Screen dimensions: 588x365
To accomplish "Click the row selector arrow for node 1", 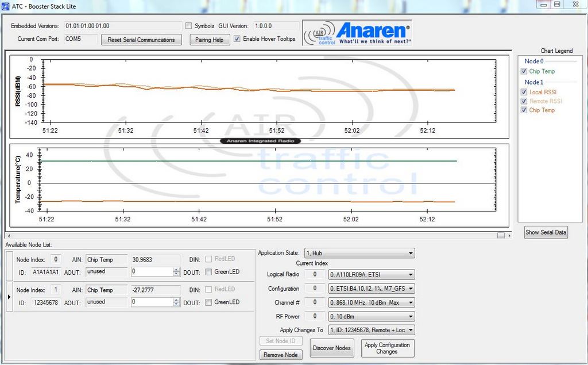I will [x=9, y=296].
